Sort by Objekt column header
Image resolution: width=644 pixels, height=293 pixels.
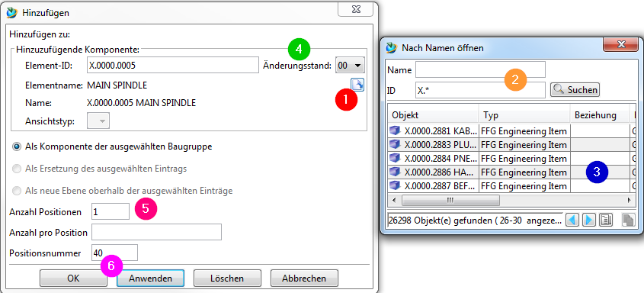pos(434,114)
